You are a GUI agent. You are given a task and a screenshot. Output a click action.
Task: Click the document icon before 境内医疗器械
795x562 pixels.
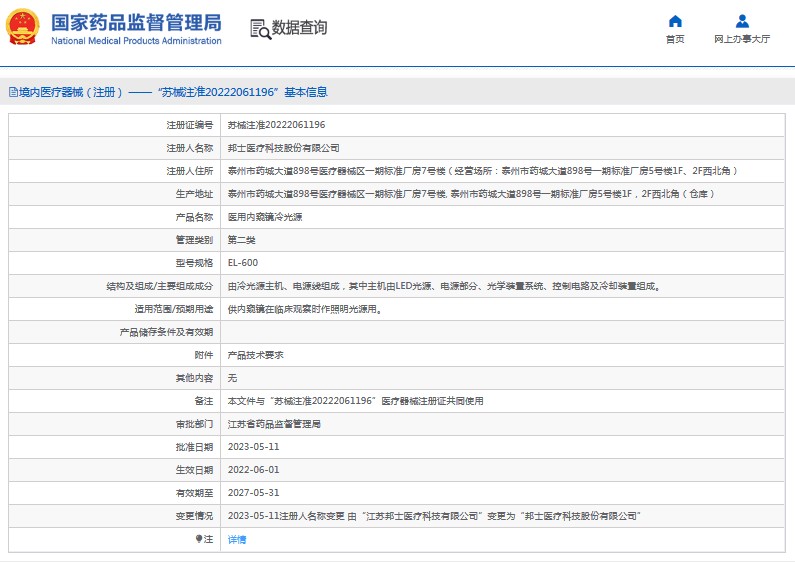point(13,92)
